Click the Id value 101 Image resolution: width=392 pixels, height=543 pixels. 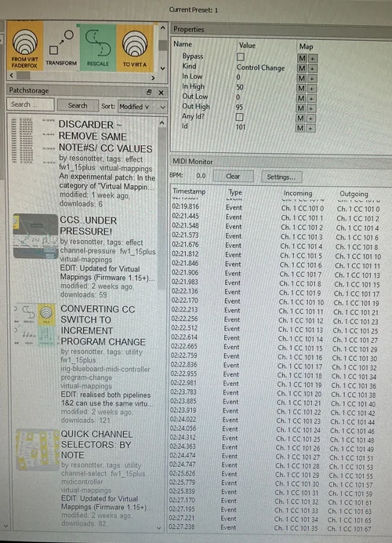(x=241, y=127)
